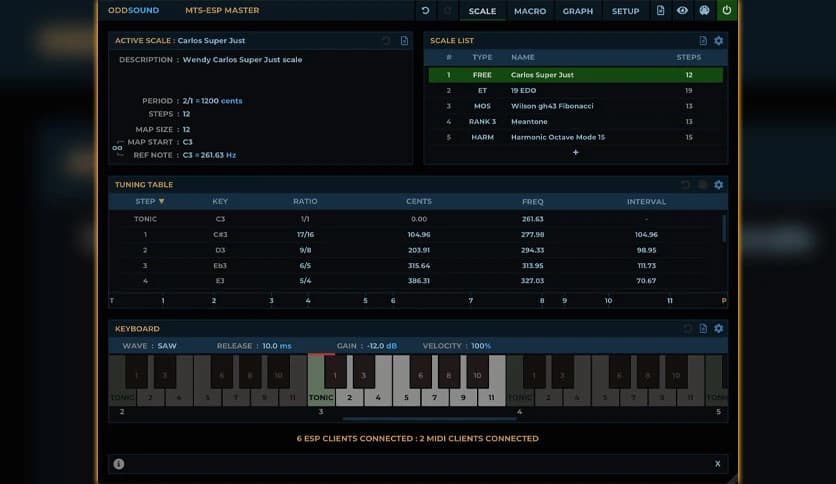This screenshot has width=836, height=484.
Task: Click the Active Scale file icon
Action: coord(404,41)
